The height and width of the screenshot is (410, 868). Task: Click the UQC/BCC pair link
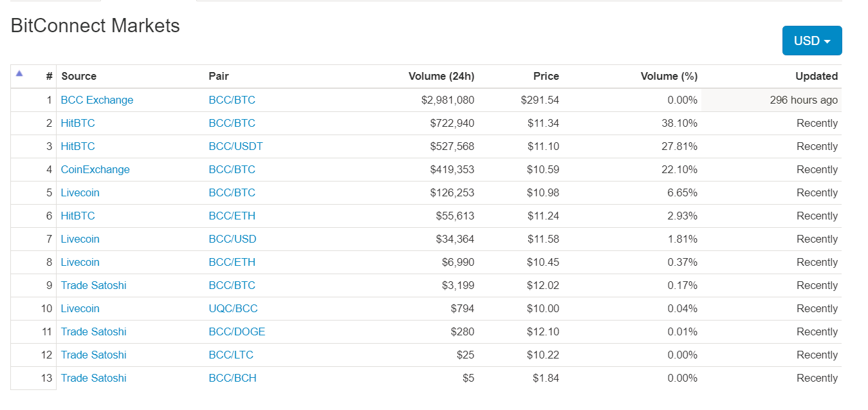[x=233, y=308]
